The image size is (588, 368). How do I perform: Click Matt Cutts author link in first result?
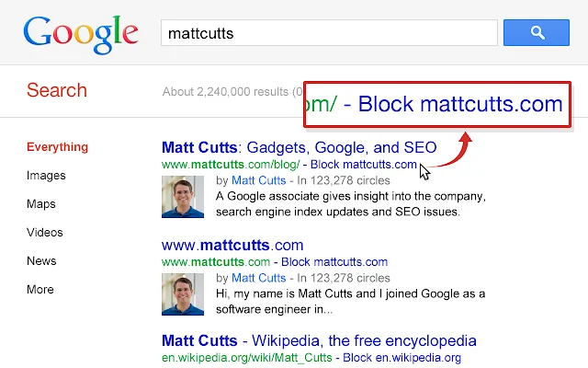(x=259, y=180)
